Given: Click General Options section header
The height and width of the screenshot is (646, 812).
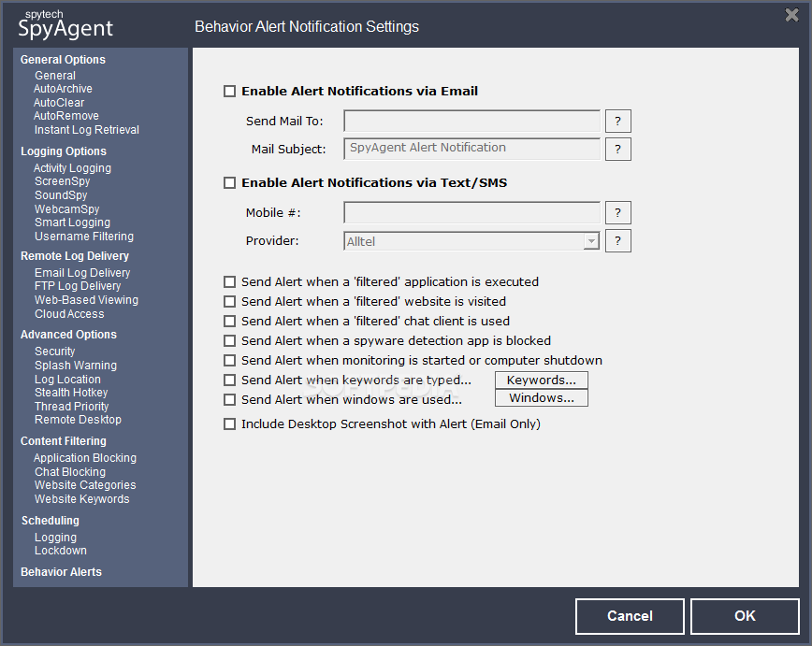Looking at the screenshot, I should tap(63, 60).
